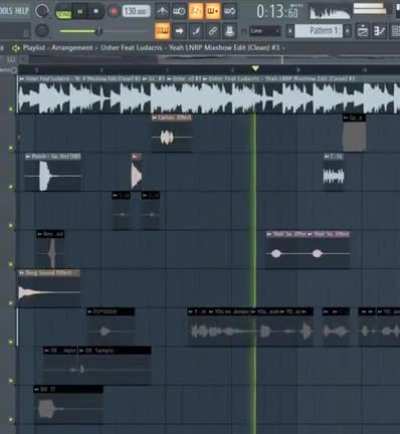The height and width of the screenshot is (434, 400).
Task: Arm recording with the red record button
Action: tap(114, 12)
